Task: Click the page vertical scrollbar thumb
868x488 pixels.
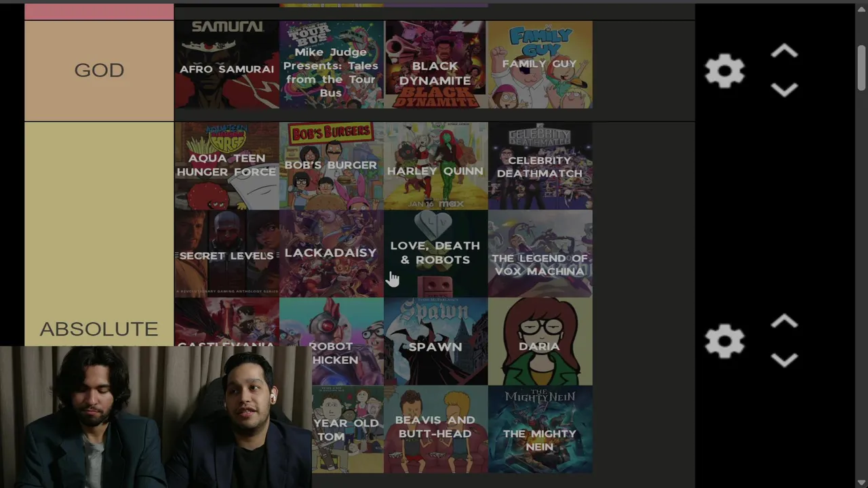Action: coord(861,67)
